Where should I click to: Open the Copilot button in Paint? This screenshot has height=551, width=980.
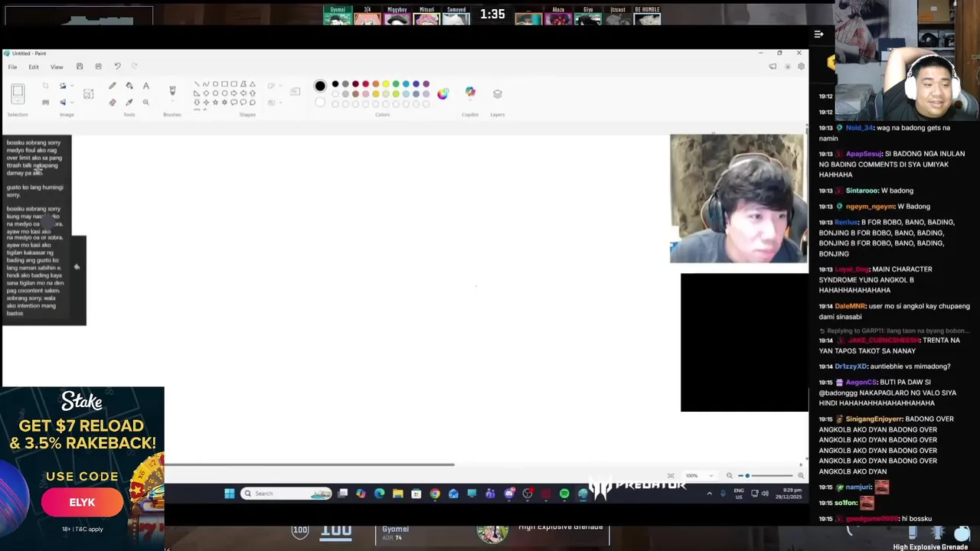470,93
